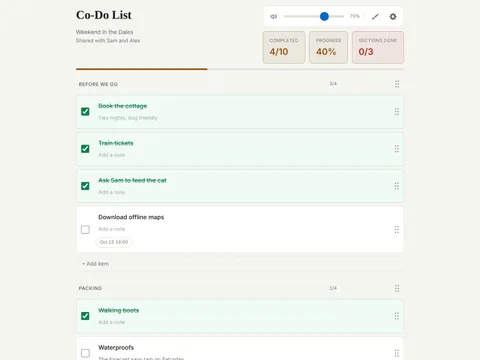Click the 1/4 count in Packing
480x360 pixels.
click(333, 288)
